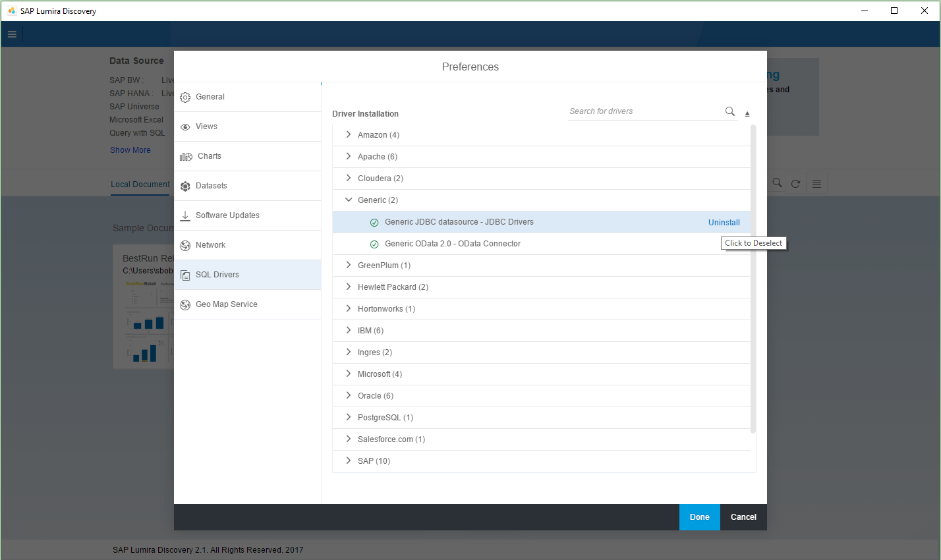This screenshot has height=560, width=941.
Task: Collapse the Generic (2) driver group
Action: tap(349, 200)
